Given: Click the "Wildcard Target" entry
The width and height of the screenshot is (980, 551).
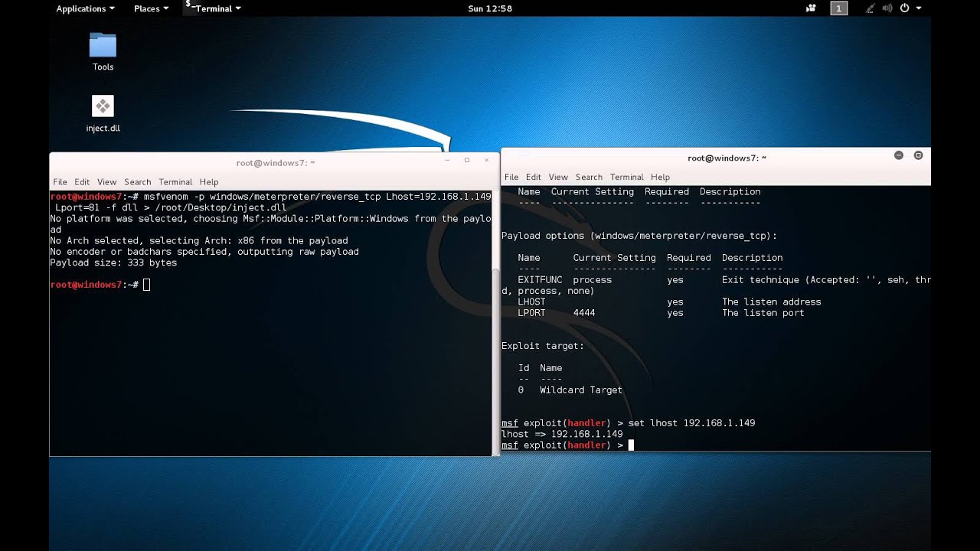Looking at the screenshot, I should coord(581,390).
